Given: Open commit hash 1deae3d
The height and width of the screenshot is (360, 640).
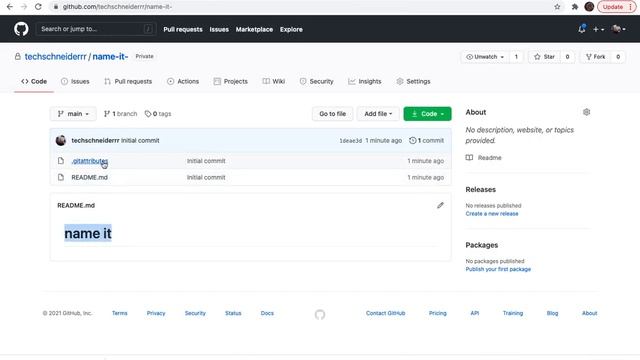Looking at the screenshot, I should (x=351, y=141).
